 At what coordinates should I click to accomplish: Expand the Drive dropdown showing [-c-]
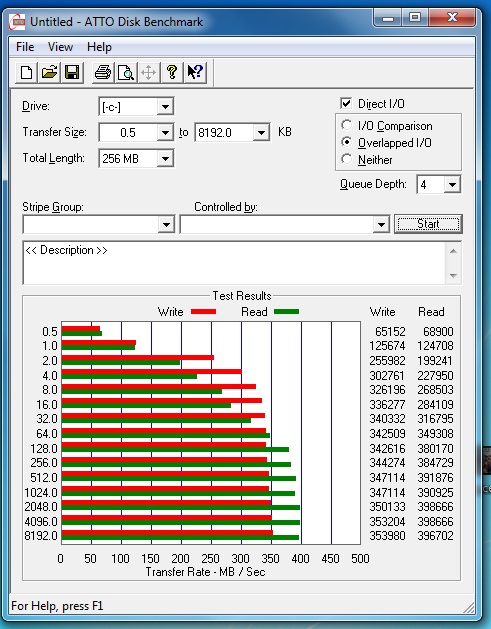[165, 107]
